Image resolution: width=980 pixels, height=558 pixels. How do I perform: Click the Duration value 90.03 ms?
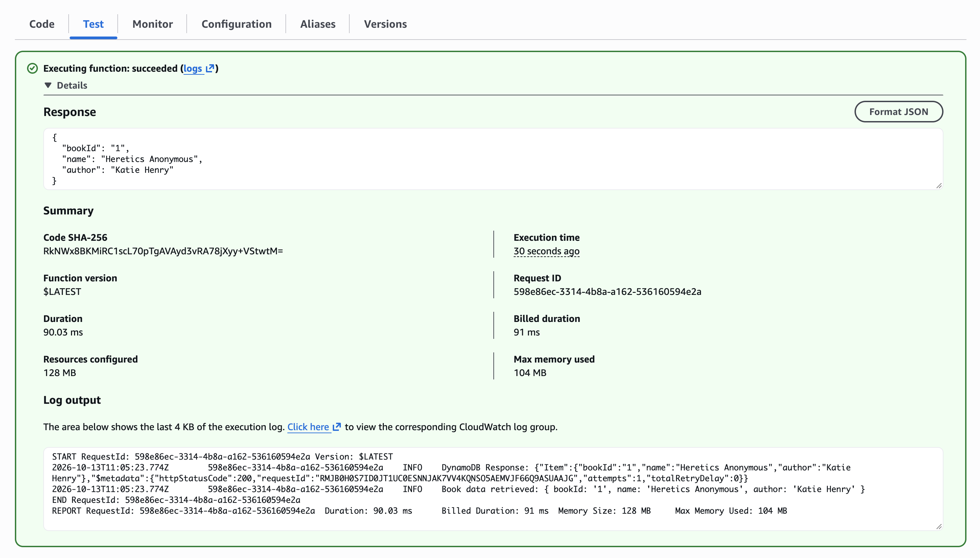63,332
